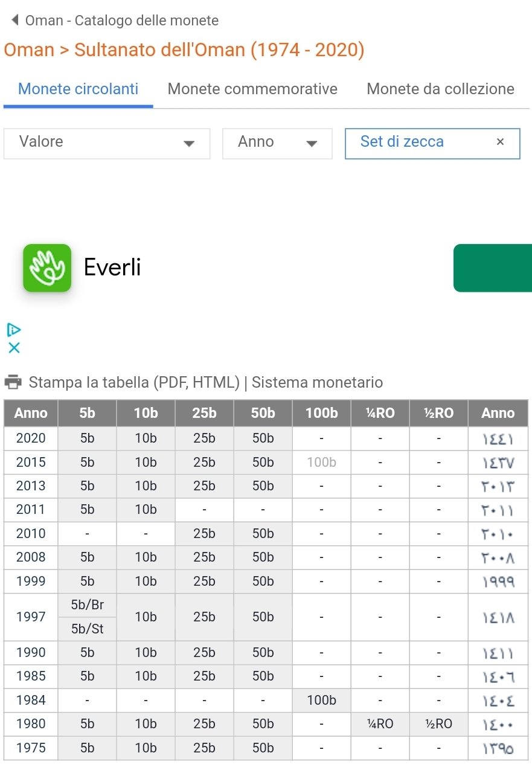Select the Monete circolanti tab
The width and height of the screenshot is (532, 779).
click(x=79, y=89)
